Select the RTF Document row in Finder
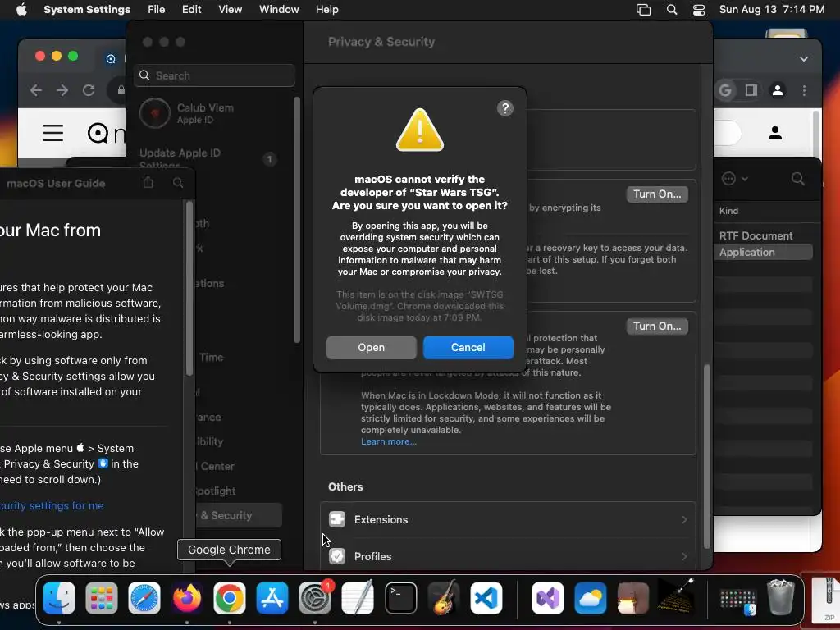Viewport: 840px width, 630px height. click(x=763, y=235)
